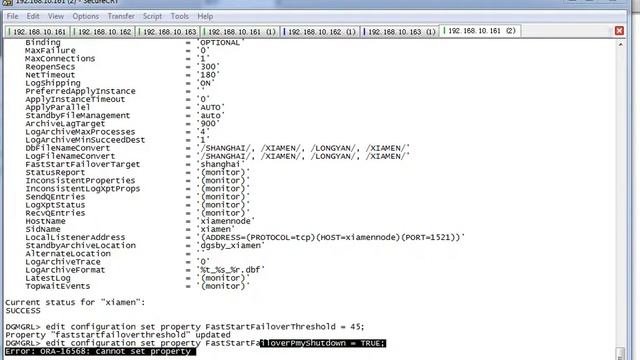The height and width of the screenshot is (360, 640).
Task: Click the LogShipping value 'ON'
Action: pos(206,83)
